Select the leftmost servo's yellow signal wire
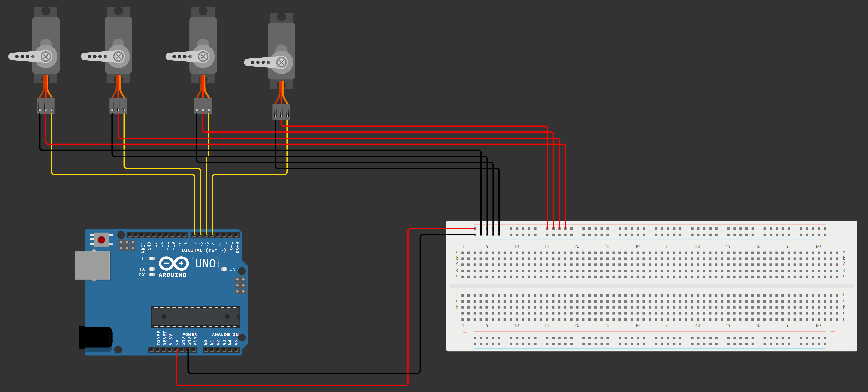This screenshot has width=868, height=392. pos(123,174)
